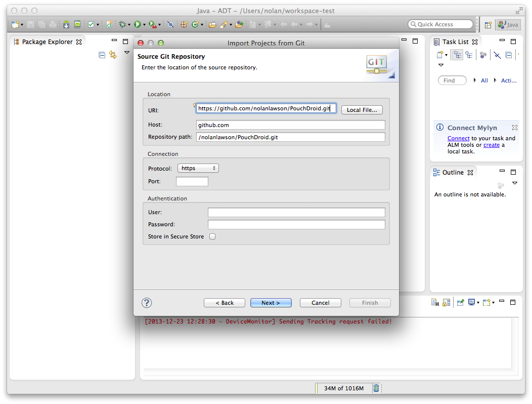
Task: Click the Open Console icon
Action: click(x=486, y=302)
